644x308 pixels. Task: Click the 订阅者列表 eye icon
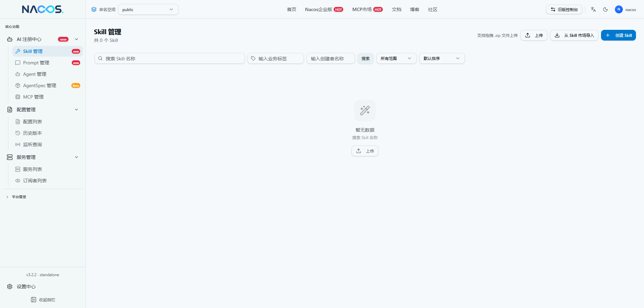coord(18,181)
